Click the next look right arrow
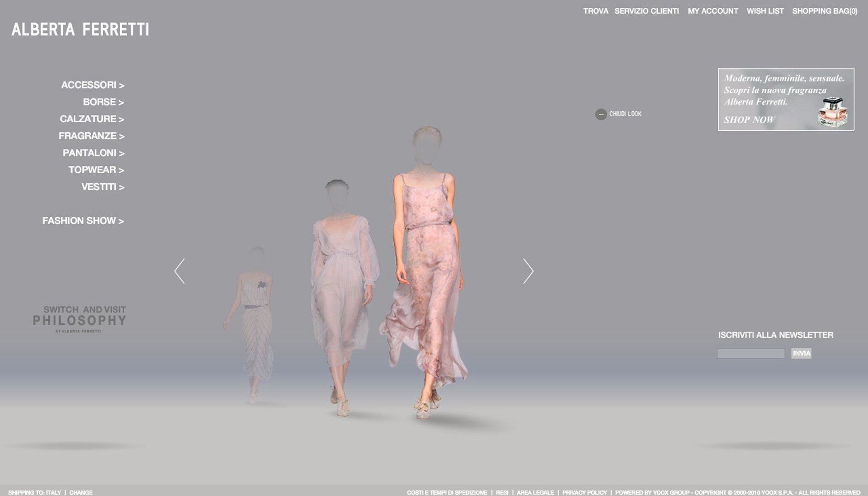Screen dimensions: 868x496 click(528, 271)
